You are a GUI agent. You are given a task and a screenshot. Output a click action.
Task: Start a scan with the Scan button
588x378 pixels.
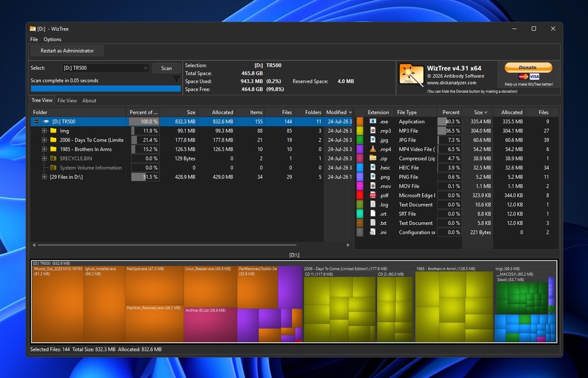point(166,68)
